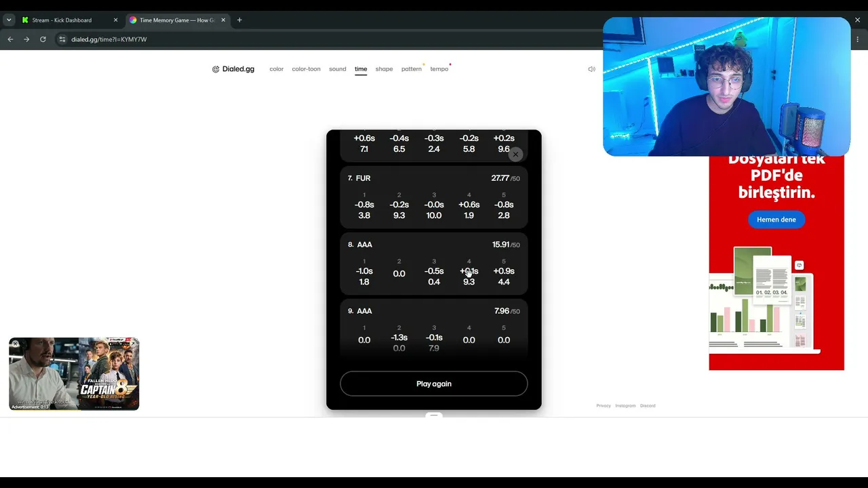The height and width of the screenshot is (488, 868).
Task: Click the 3.8 round score
Action: (x=364, y=216)
